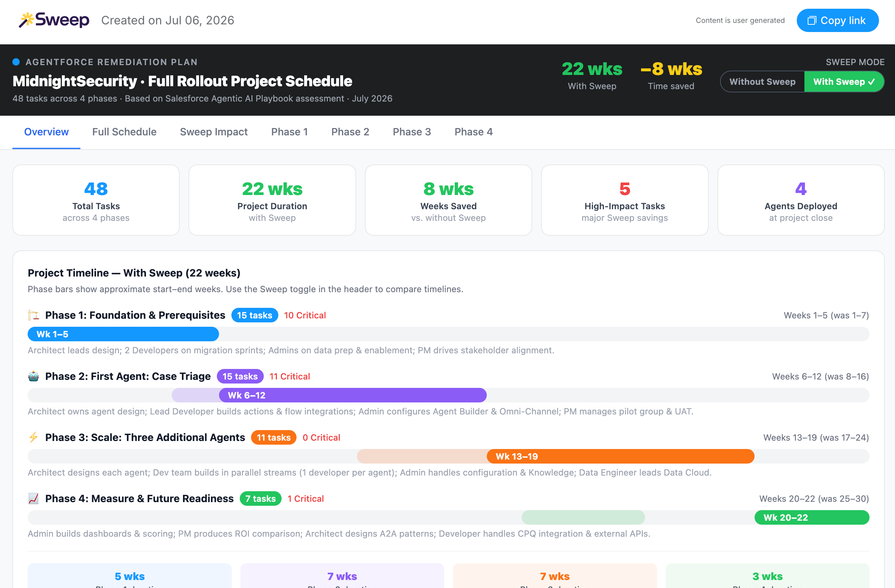
Task: Click the 11 tasks badge for Phase 3
Action: point(274,437)
